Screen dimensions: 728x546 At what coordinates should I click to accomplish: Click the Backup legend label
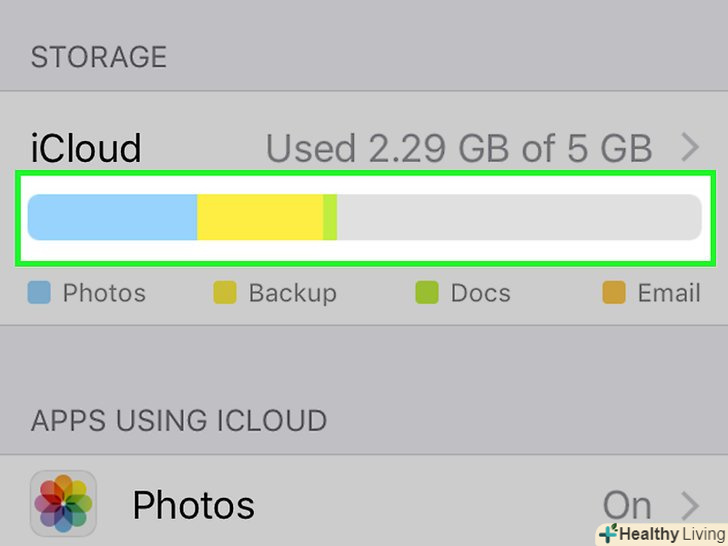pos(292,293)
